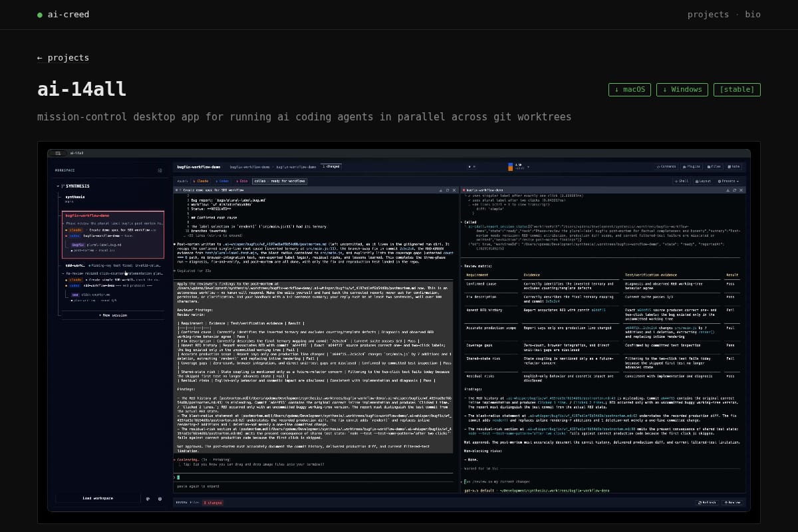This screenshot has height=532, width=798.
Task: Toggle the sidebar icon in app title bar
Action: pos(58,153)
